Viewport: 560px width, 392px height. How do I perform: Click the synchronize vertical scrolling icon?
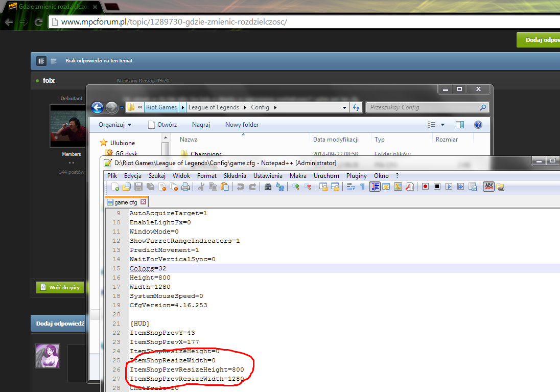click(x=323, y=187)
